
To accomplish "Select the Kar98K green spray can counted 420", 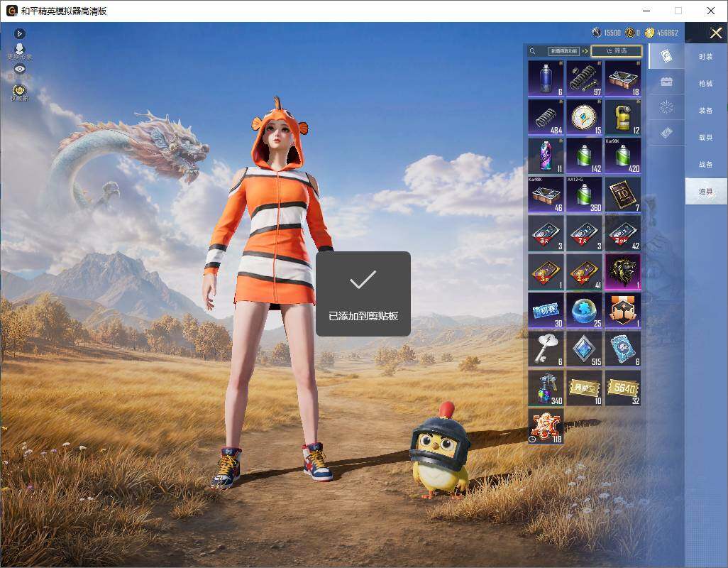I will tap(623, 156).
